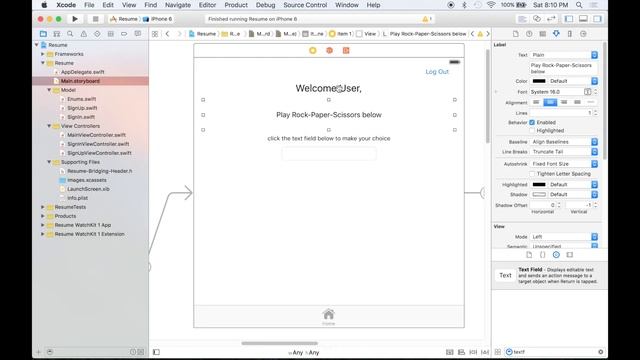Viewport: 640px width, 360px height.
Task: Open the Editor menu
Action: click(207, 5)
